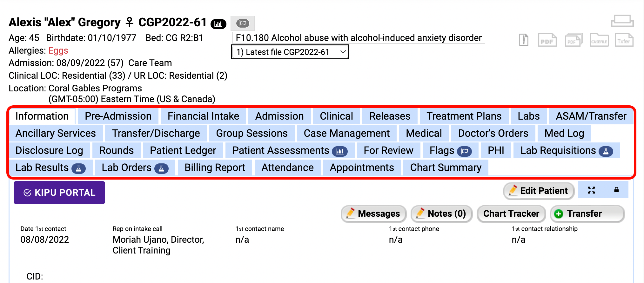Open the bar chart icon beside CGP2022-61

pos(218,23)
